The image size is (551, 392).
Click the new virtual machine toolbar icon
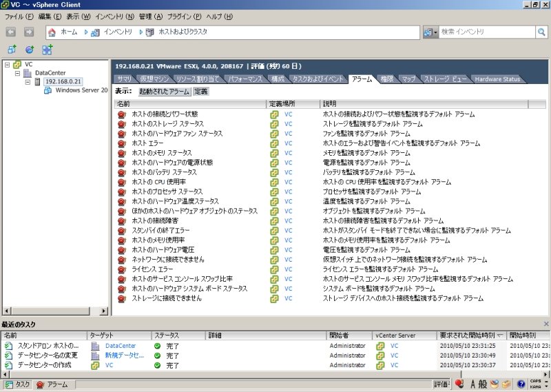(x=12, y=50)
